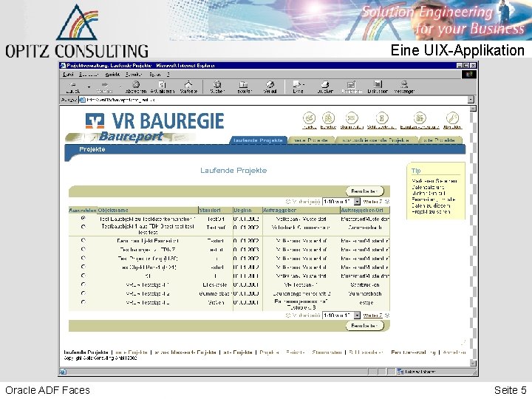Click the status bar page icon at bottom left

click(x=63, y=372)
